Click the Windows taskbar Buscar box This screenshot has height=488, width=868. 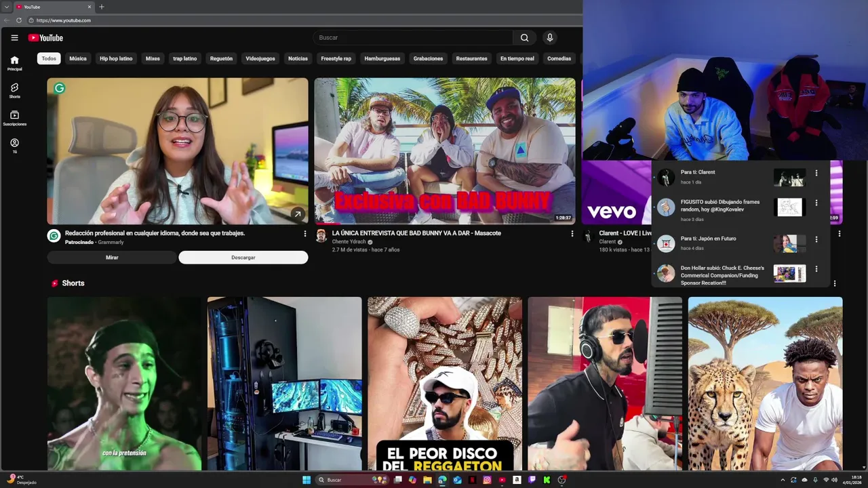(352, 480)
